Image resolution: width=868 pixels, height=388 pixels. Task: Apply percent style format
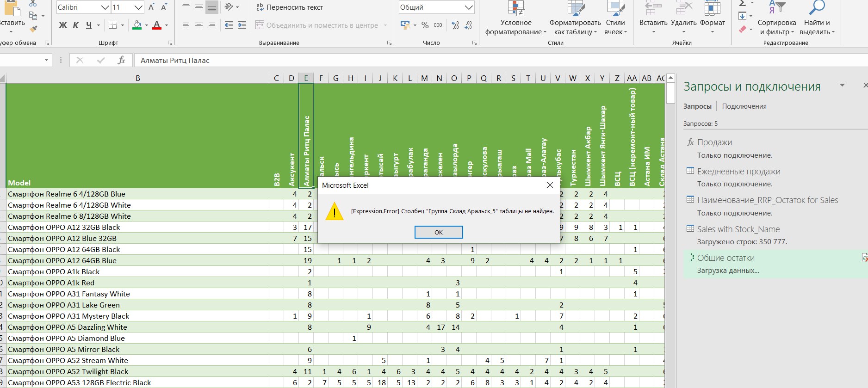click(x=425, y=25)
